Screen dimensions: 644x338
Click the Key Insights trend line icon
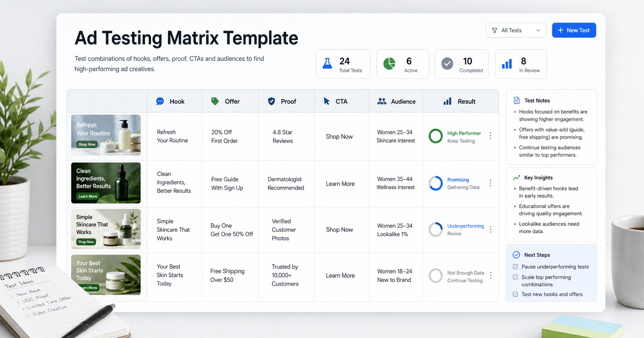(516, 178)
